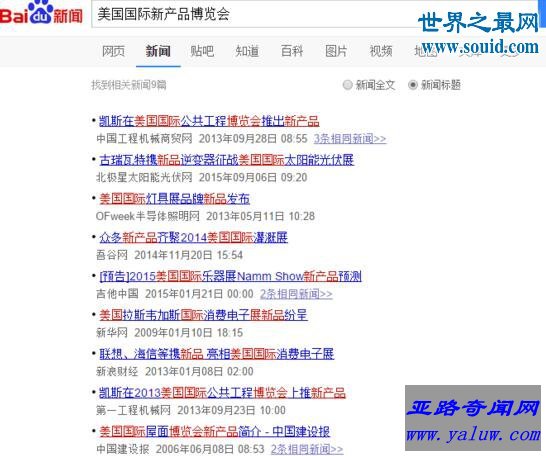The width and height of the screenshot is (546, 456).
Task: Open the 网页 tab
Action: point(113,51)
